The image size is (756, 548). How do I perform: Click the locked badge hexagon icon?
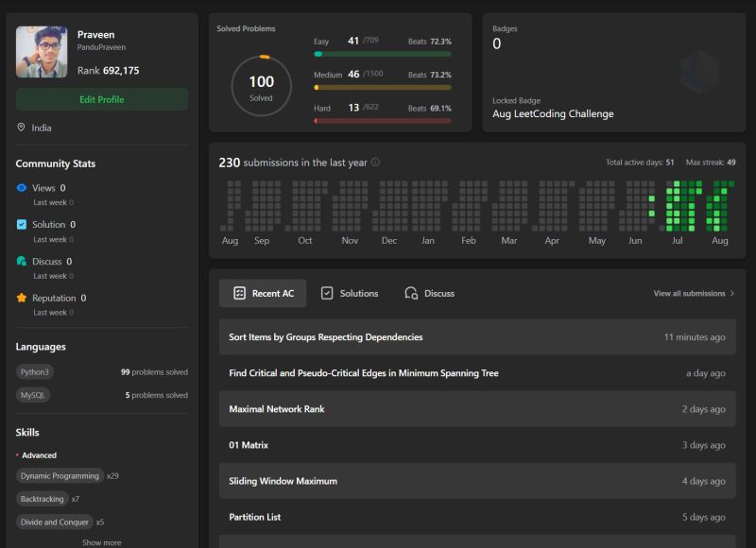pyautogui.click(x=700, y=72)
